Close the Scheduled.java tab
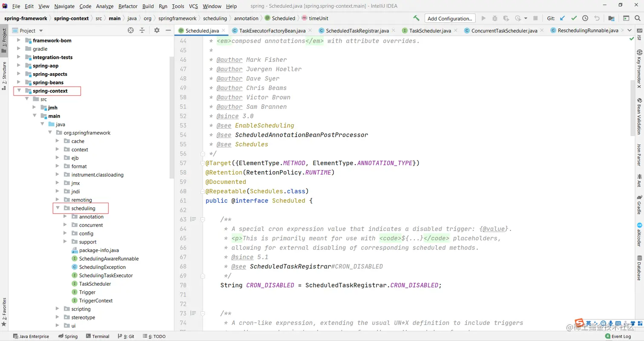644x341 pixels. click(x=223, y=31)
